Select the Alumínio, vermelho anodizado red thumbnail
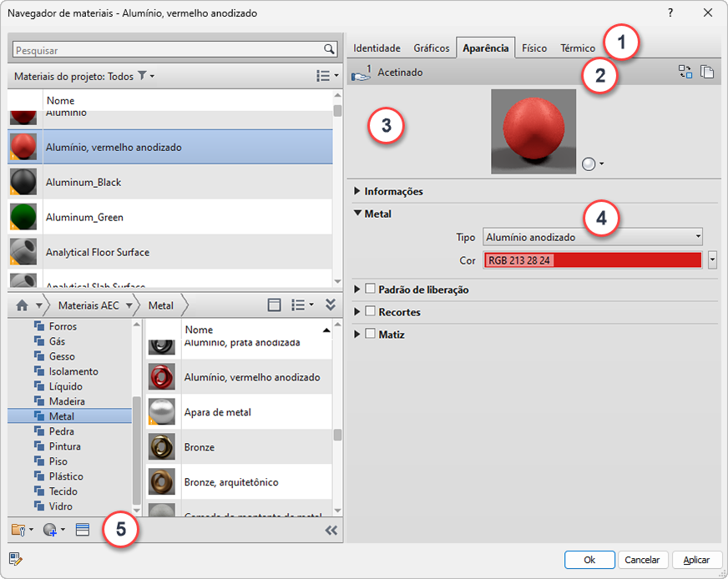The image size is (728, 579). (x=23, y=147)
